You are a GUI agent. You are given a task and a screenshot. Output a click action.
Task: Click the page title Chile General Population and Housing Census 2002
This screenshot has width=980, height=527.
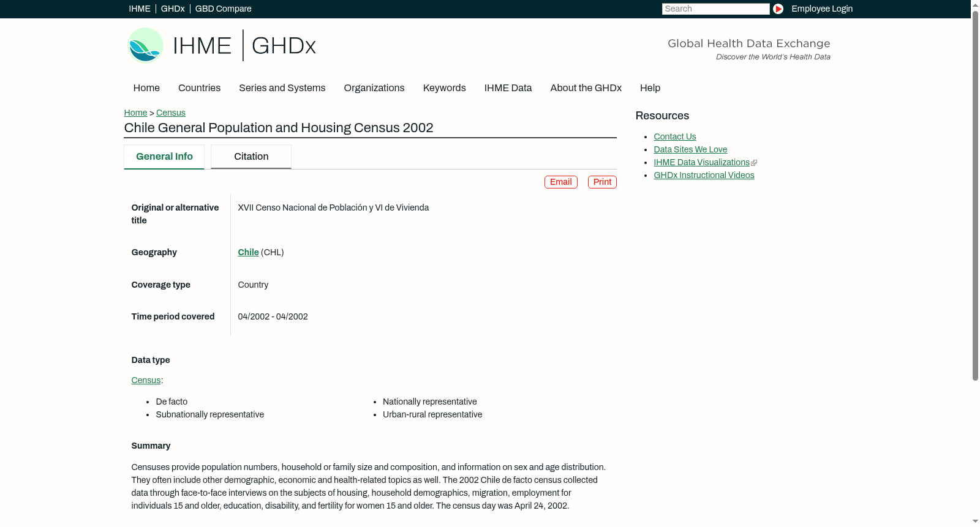pos(279,128)
